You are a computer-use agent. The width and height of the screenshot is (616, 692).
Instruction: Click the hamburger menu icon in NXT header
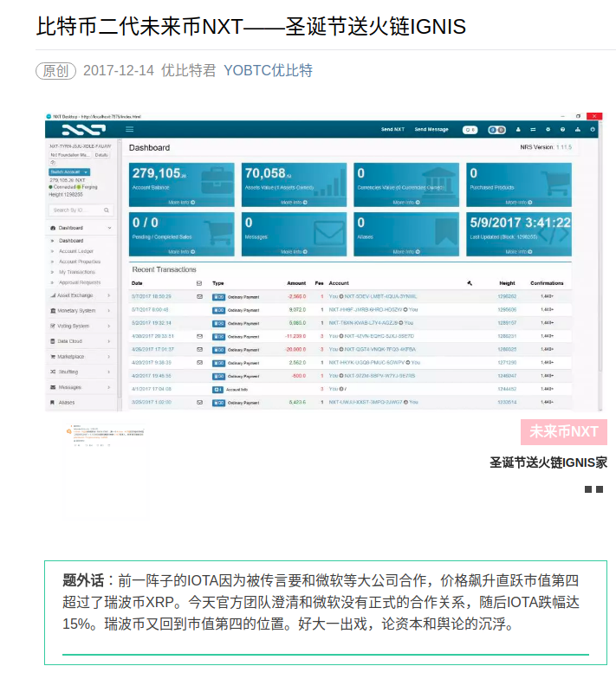(129, 129)
